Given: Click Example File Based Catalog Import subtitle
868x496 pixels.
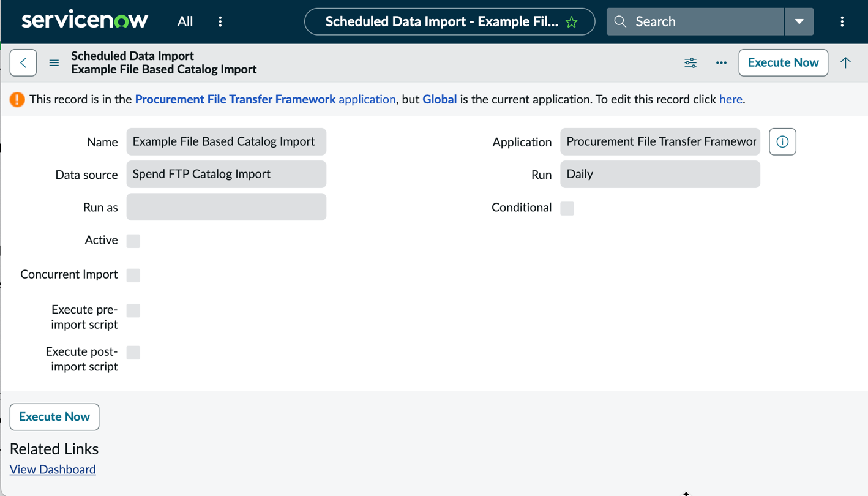Looking at the screenshot, I should tap(164, 69).
